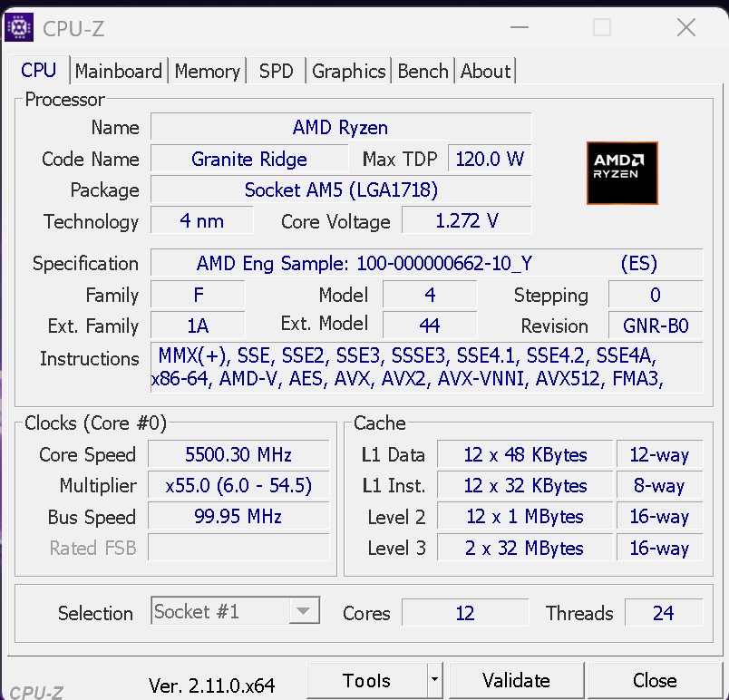Click the CPU-Z app icon in title bar
The height and width of the screenshot is (700, 729).
tap(19, 28)
